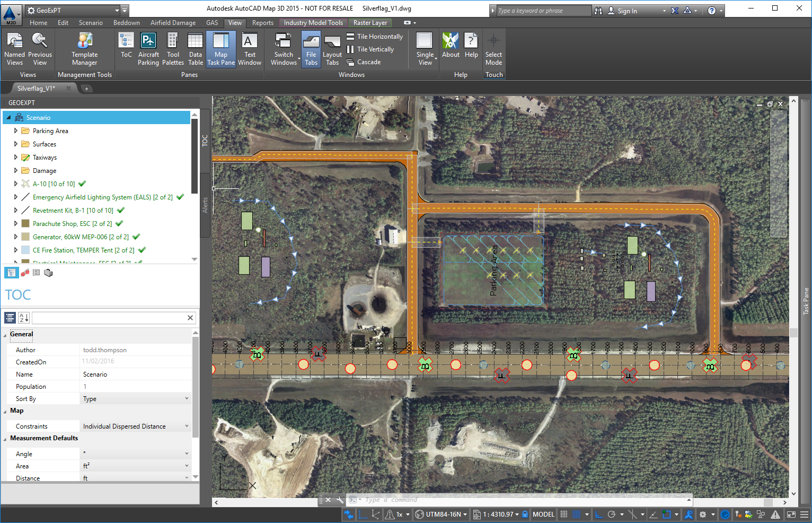The width and height of the screenshot is (812, 523).
Task: Toggle object snap in status bar
Action: click(667, 515)
